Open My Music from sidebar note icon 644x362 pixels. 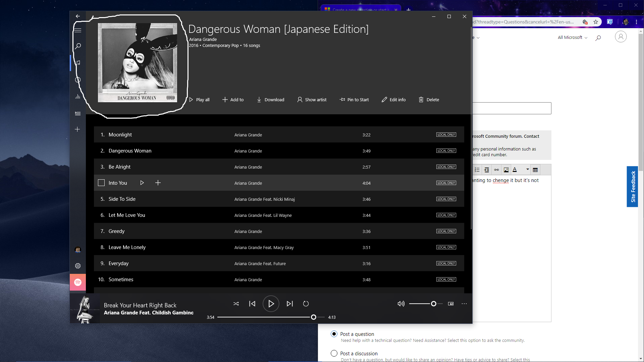pos(78,63)
